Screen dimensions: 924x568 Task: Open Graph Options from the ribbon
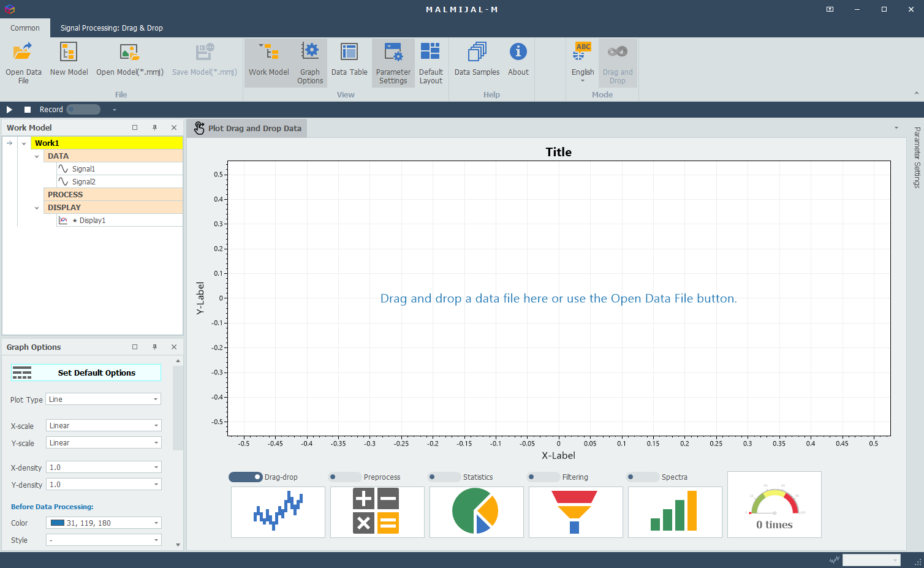[x=310, y=63]
